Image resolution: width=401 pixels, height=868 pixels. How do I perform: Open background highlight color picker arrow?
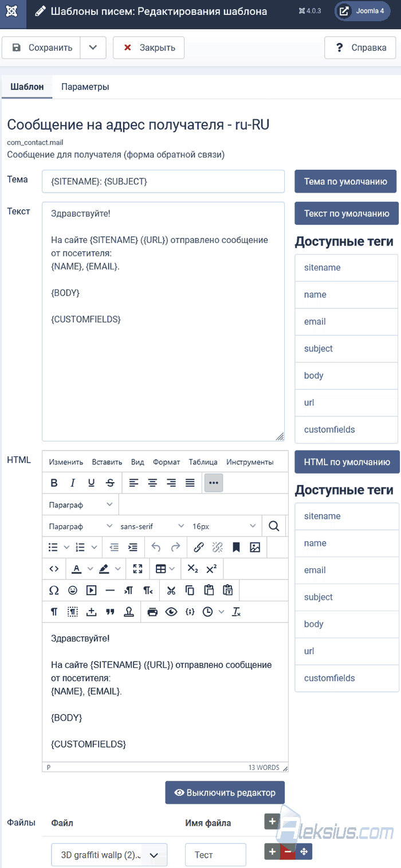[117, 569]
